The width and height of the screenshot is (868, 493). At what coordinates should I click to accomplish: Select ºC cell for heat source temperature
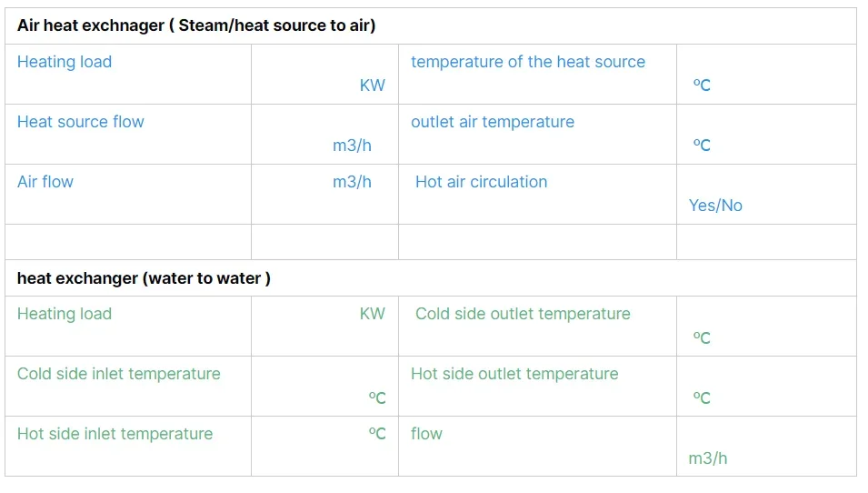(x=765, y=75)
